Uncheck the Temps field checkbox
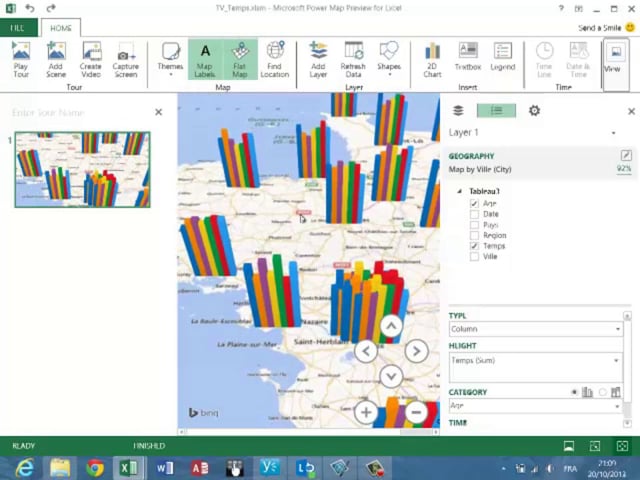 474,246
